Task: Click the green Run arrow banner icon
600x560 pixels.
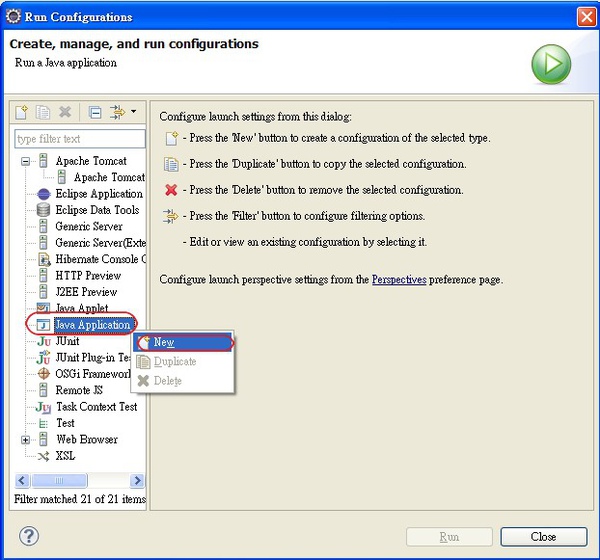Action: click(x=551, y=64)
